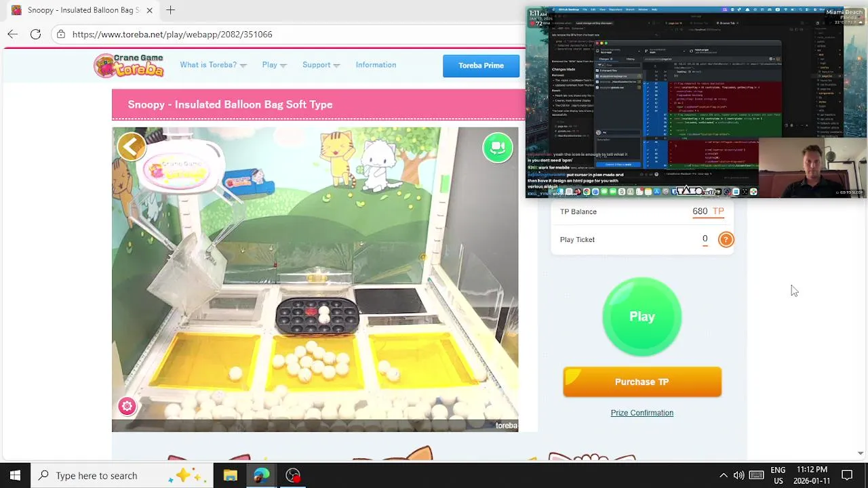The image size is (868, 488).
Task: Open the Prize Confirmation link
Action: pos(642,413)
